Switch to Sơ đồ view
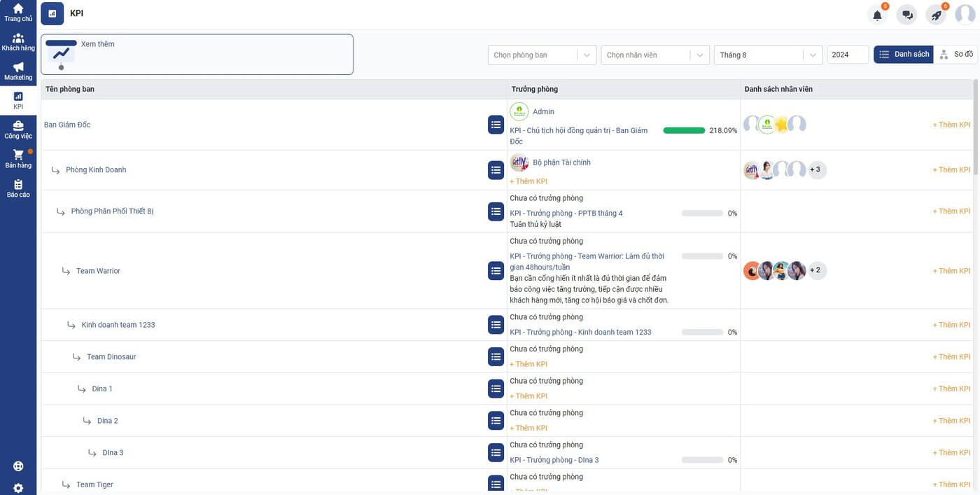Screen dimensions: 980x495 (956, 55)
